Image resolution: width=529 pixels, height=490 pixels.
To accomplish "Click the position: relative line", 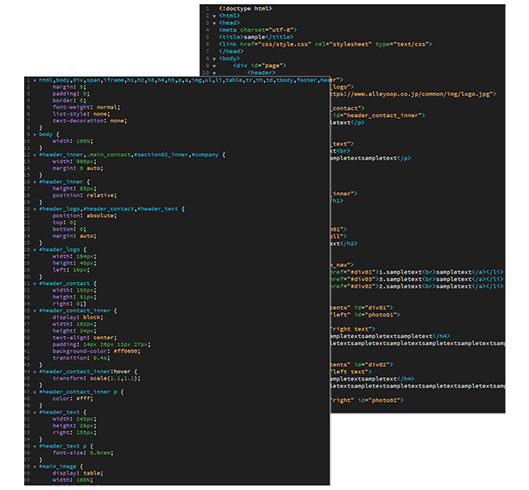I will click(x=85, y=195).
